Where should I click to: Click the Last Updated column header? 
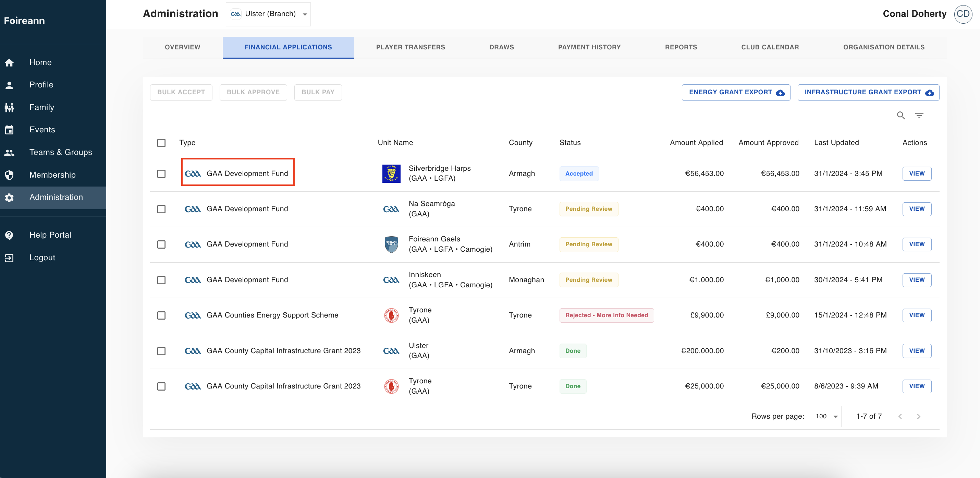pos(836,143)
